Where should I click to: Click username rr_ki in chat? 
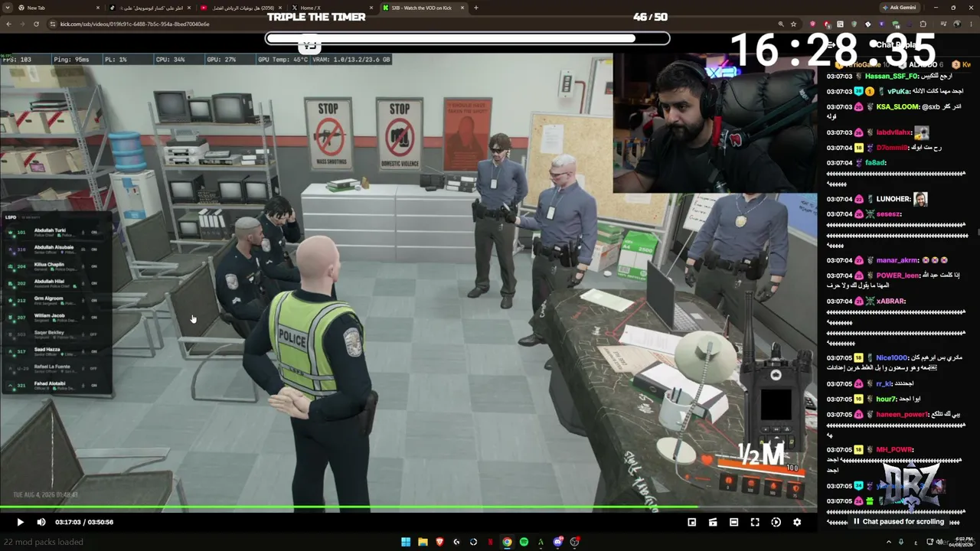(884, 383)
